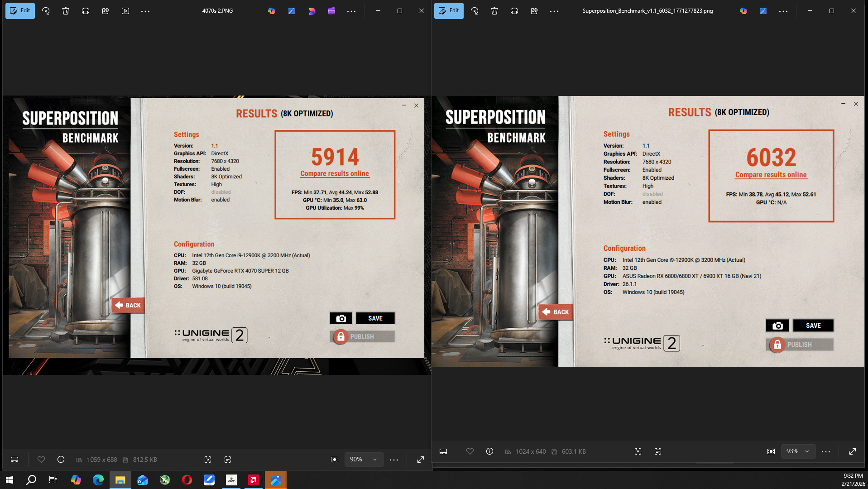Open the app overflow menu right of the 4070s 2.PNG title

351,11
